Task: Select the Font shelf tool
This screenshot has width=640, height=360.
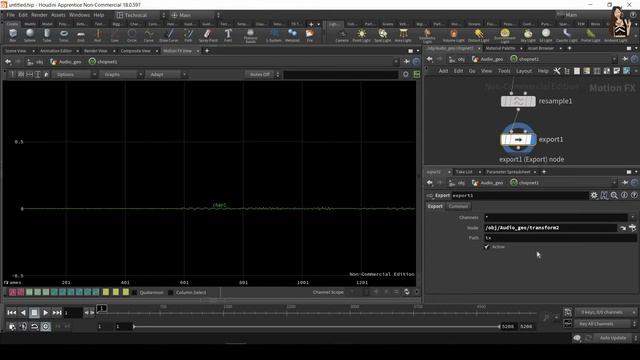Action: coord(228,35)
